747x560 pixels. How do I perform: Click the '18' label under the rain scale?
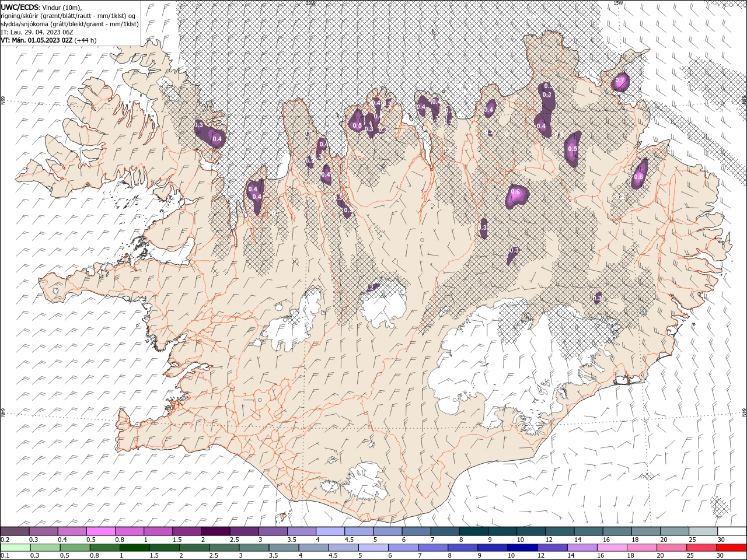(630, 555)
